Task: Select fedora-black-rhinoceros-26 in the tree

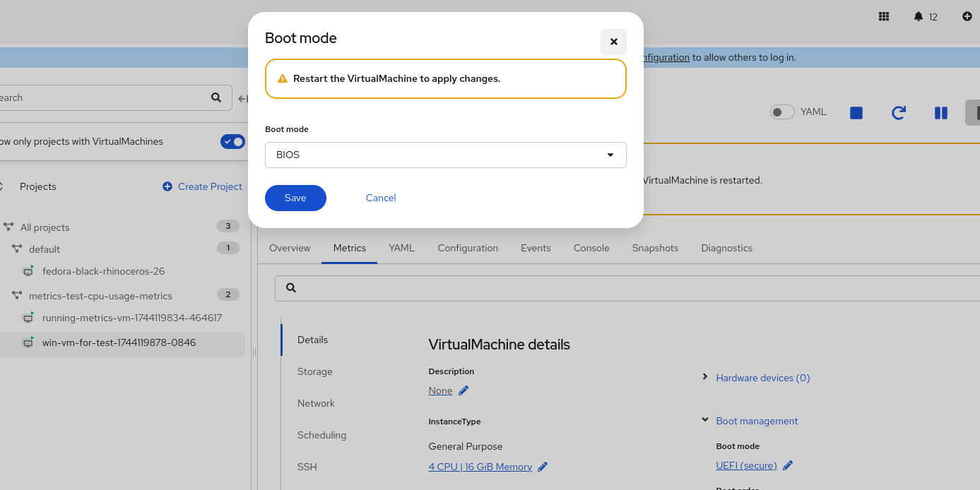Action: [x=103, y=271]
